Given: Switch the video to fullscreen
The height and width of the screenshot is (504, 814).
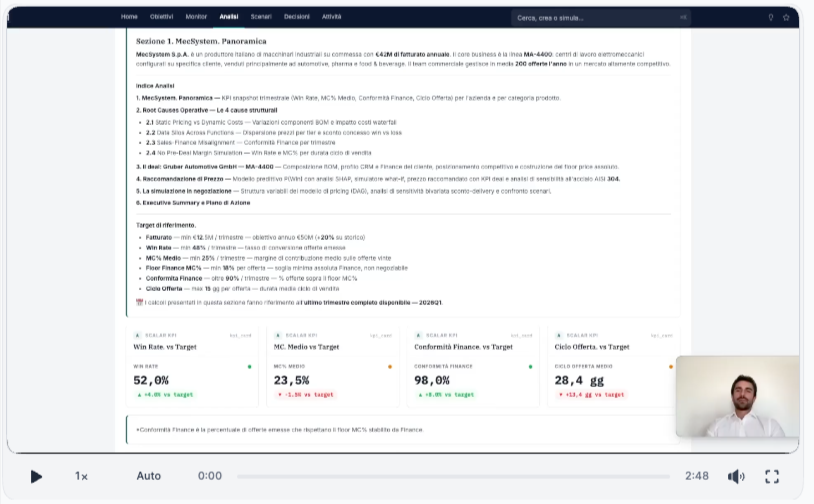Looking at the screenshot, I should click(772, 476).
